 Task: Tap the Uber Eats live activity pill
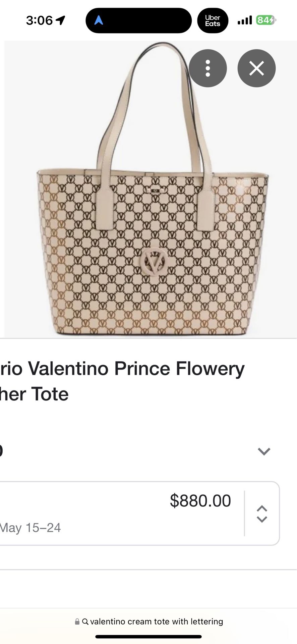point(213,21)
